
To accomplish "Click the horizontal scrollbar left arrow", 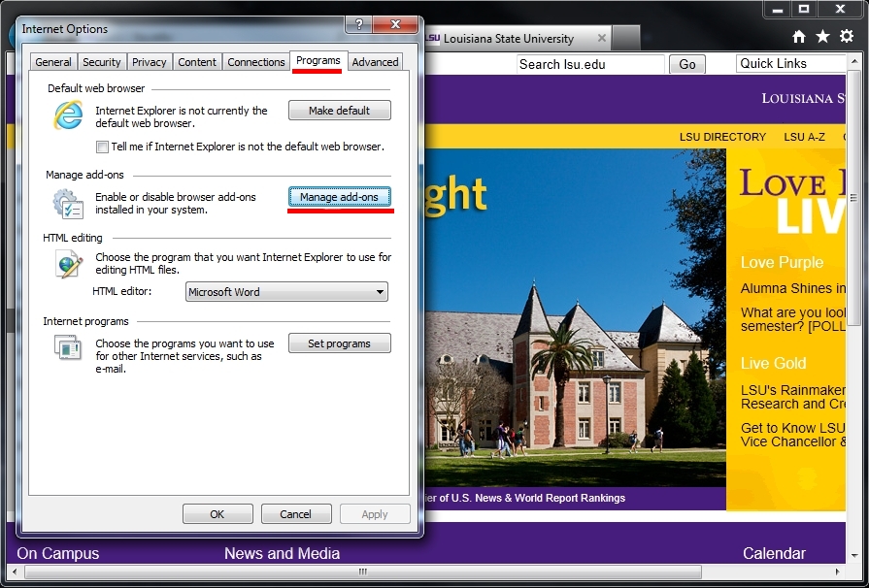I will 15,572.
